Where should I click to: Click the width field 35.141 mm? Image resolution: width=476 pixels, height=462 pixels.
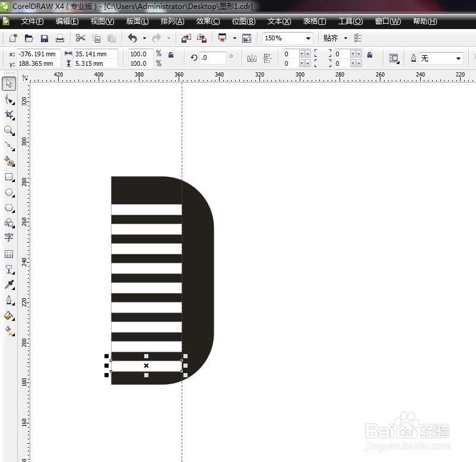click(96, 54)
